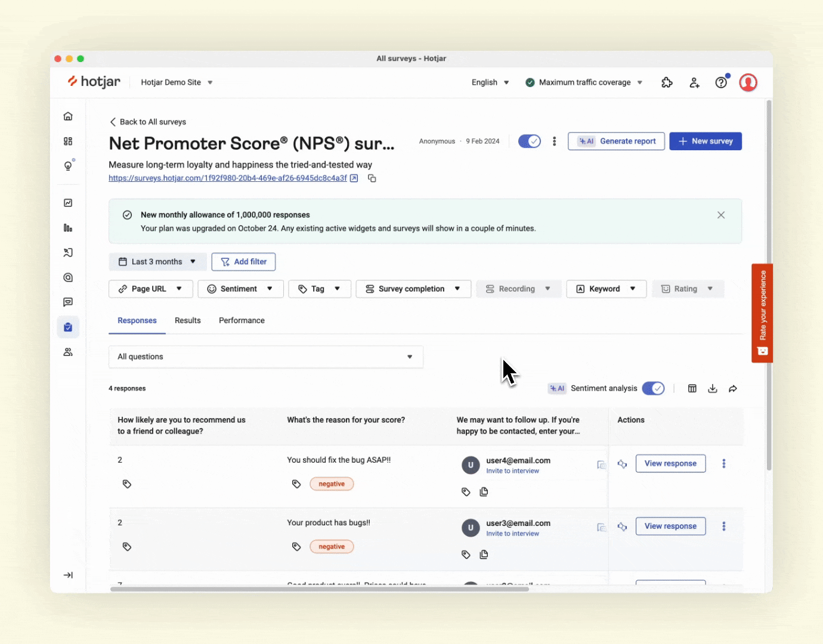
Task: Open the Sentiment filter dropdown
Action: [x=240, y=289]
